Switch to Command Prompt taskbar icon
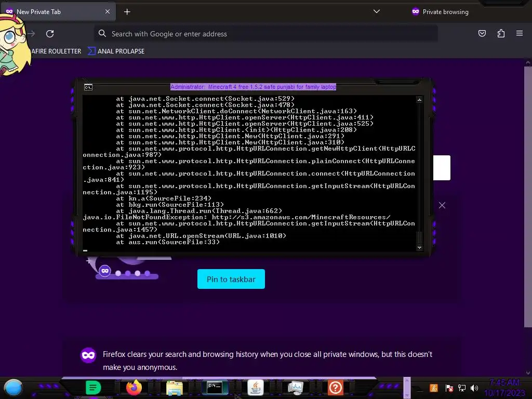Viewport: 532px width, 399px height. coord(215,388)
